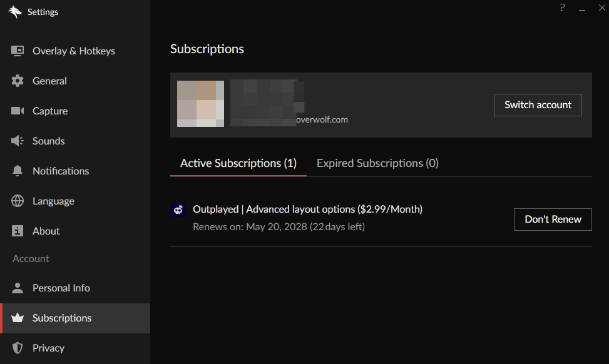The image size is (609, 364).
Task: Click the account profile picture
Action: (x=200, y=104)
